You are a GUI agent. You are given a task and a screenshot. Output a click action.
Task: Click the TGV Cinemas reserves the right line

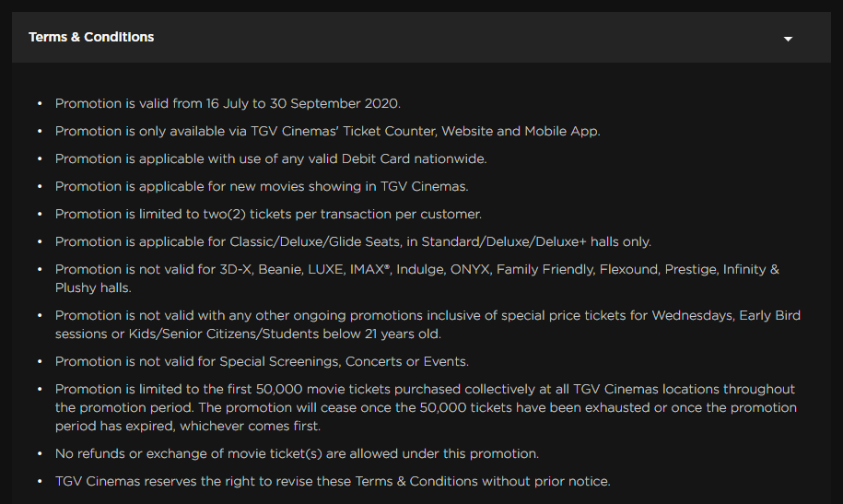(333, 481)
